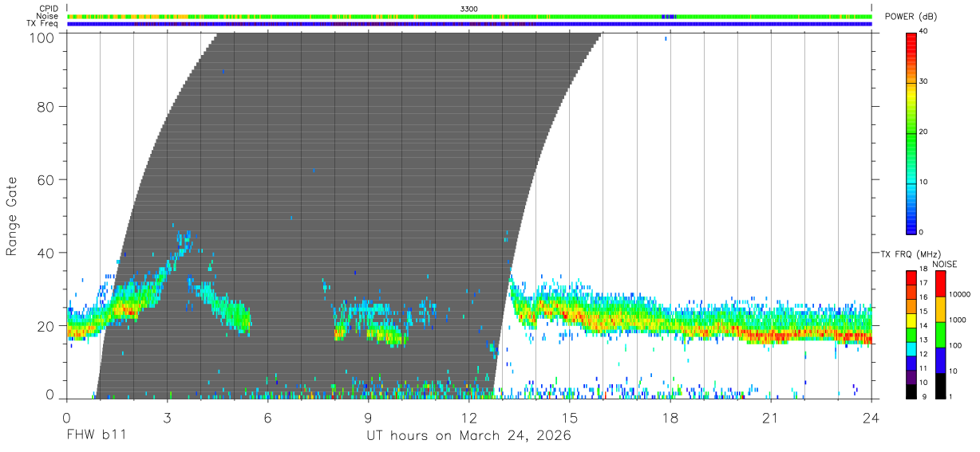
Task: Click the Range Gate axis title
Action: point(12,215)
